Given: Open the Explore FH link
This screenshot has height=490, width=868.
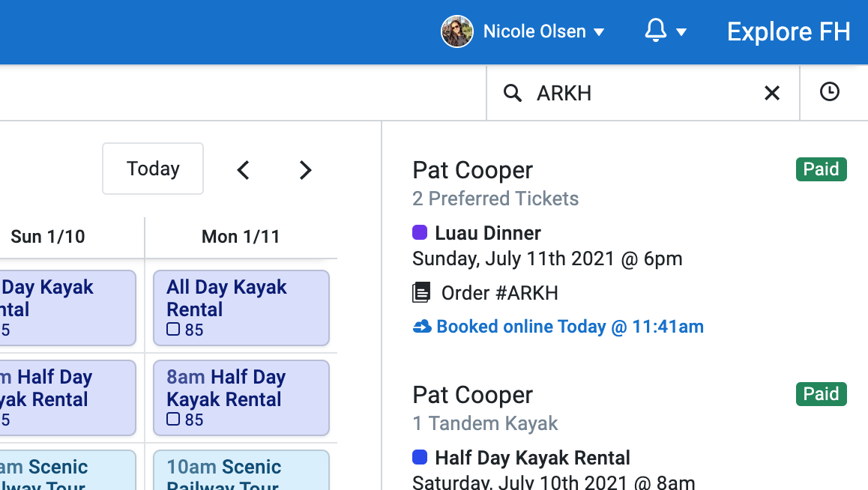Looking at the screenshot, I should coord(789,31).
